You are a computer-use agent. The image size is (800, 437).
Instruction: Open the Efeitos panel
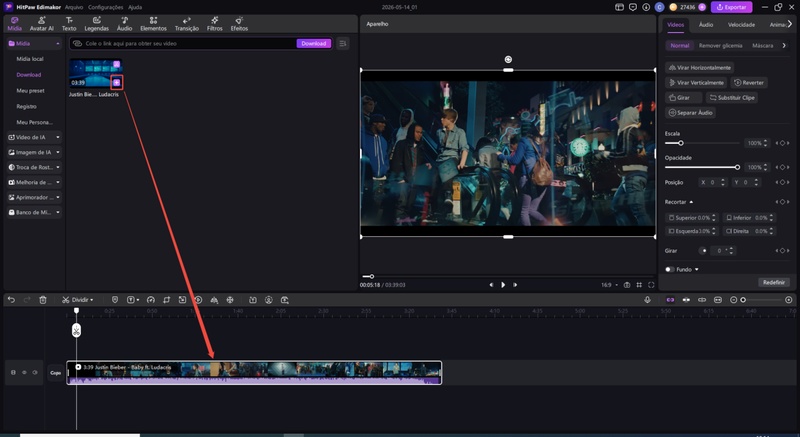pyautogui.click(x=239, y=24)
